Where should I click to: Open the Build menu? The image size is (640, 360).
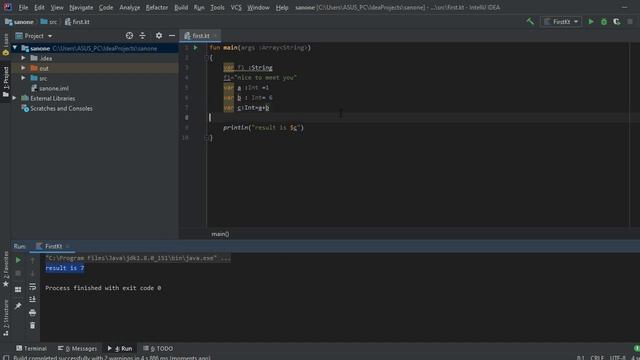click(x=181, y=7)
